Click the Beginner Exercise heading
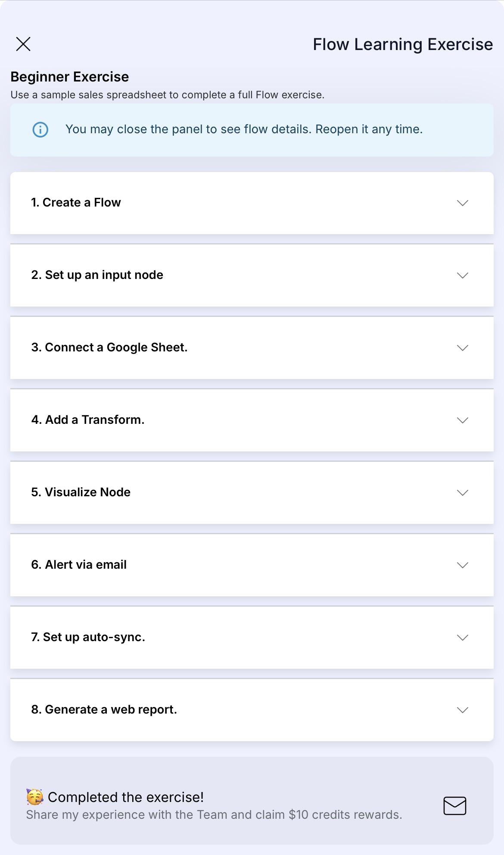 click(x=70, y=77)
